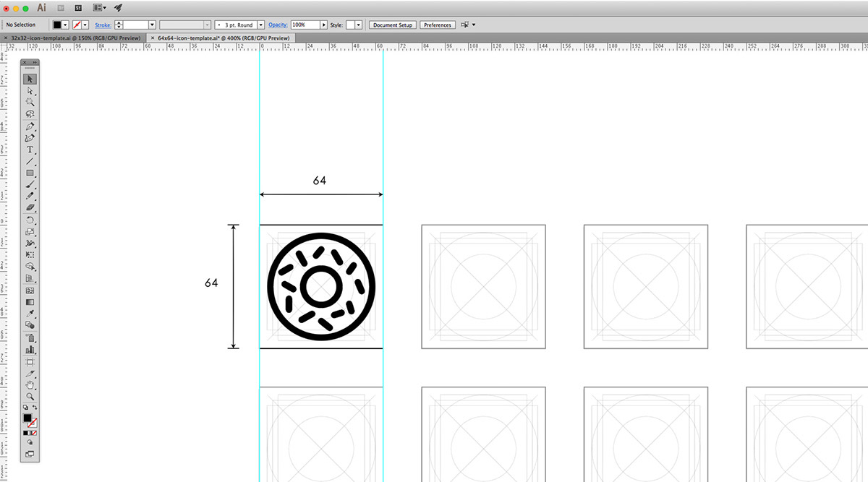
Task: Select the Mesh tool
Action: coord(30,291)
